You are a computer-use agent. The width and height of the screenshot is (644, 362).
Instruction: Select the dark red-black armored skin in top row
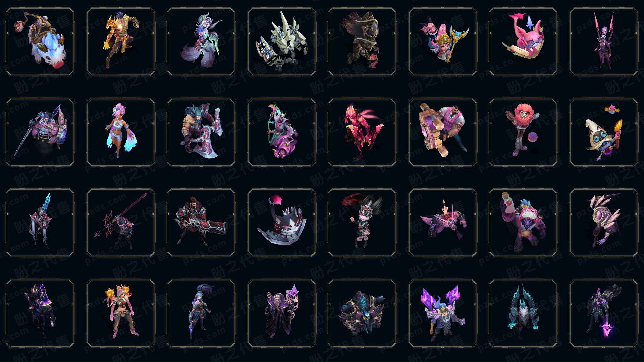point(362,42)
